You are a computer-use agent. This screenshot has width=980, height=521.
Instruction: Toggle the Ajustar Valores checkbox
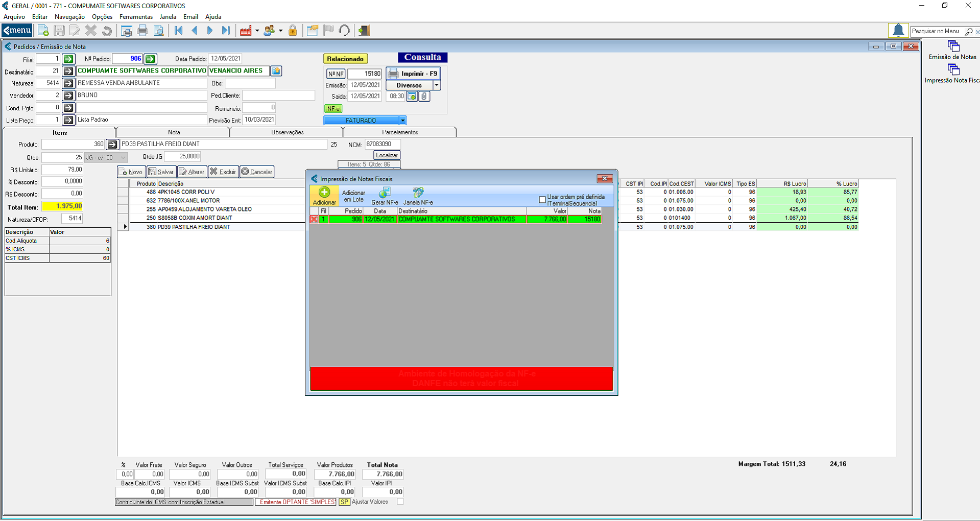point(400,502)
